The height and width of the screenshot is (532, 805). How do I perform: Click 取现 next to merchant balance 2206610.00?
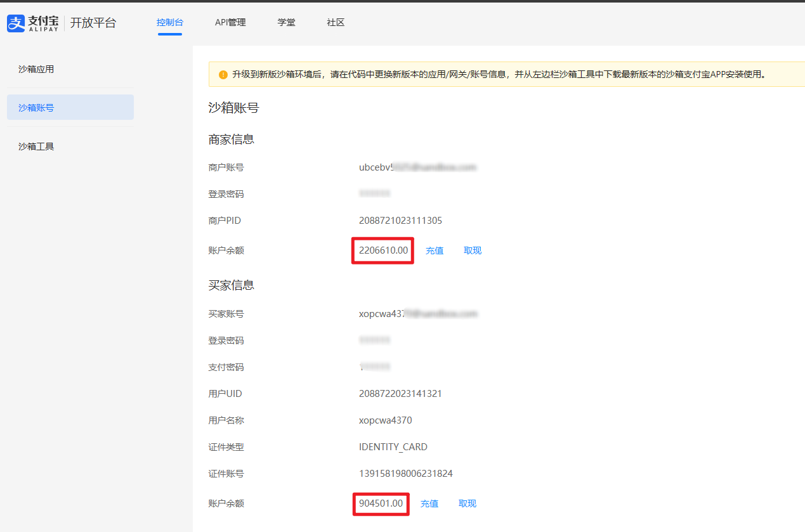pyautogui.click(x=473, y=250)
